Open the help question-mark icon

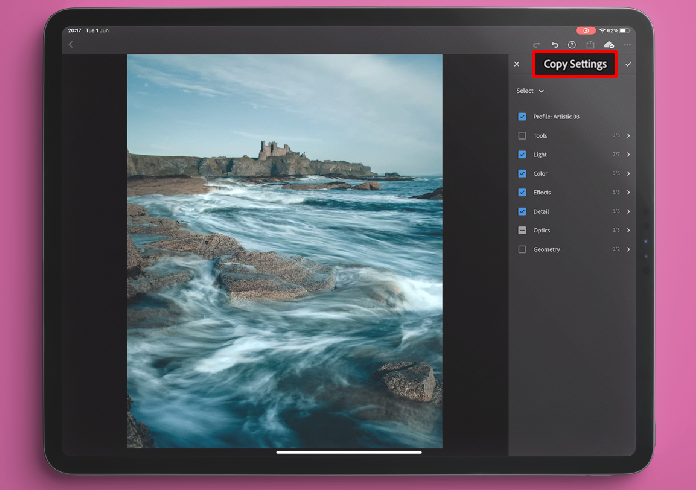(572, 45)
